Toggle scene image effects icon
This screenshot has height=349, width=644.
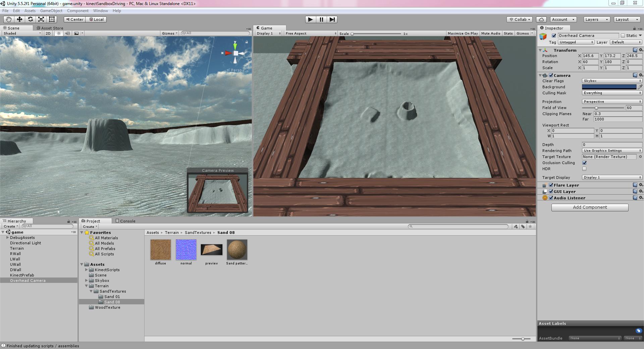point(76,33)
